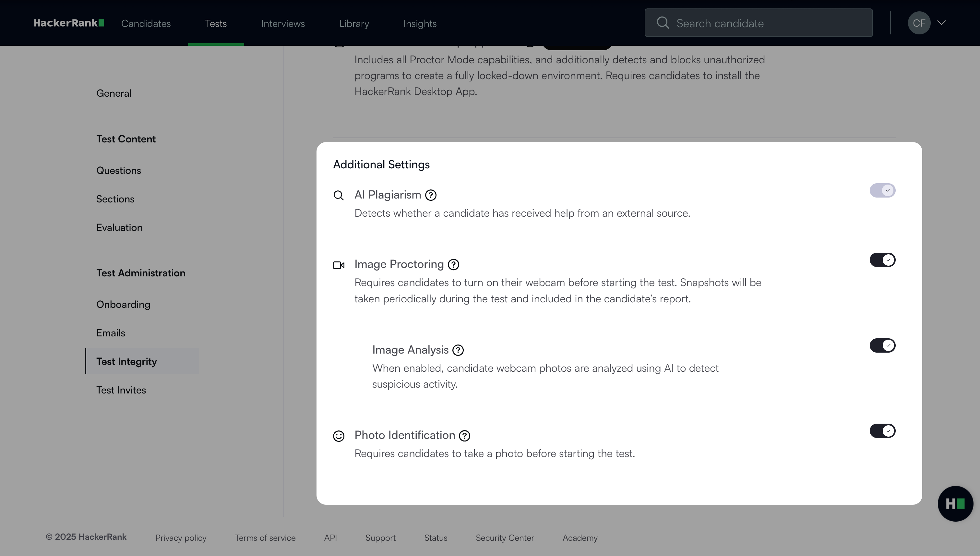
Task: Click the HackerRank logo
Action: 69,23
